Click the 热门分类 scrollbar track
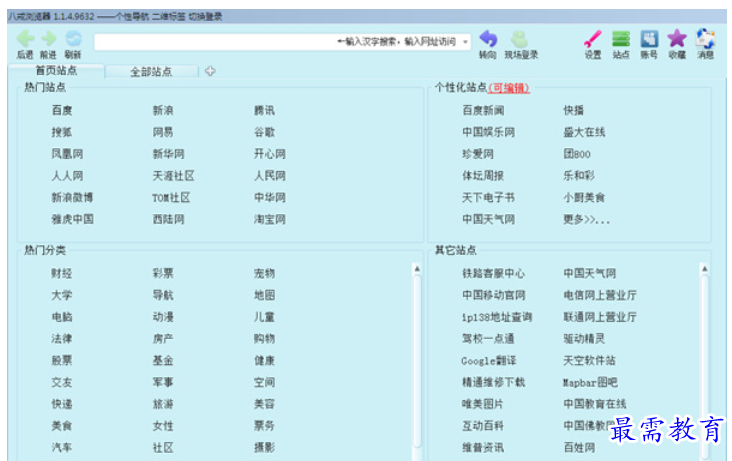Image resolution: width=732 pixels, height=461 pixels. click(x=417, y=364)
